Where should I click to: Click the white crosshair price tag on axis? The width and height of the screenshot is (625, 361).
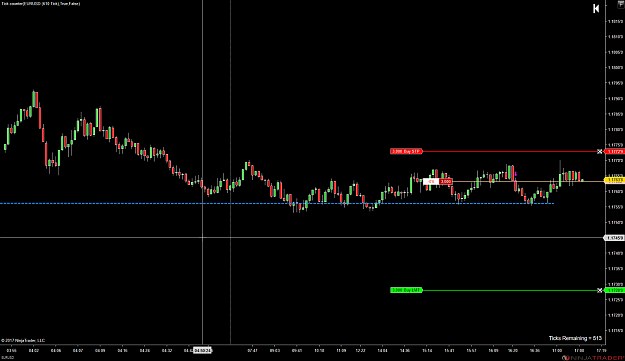tap(614, 238)
